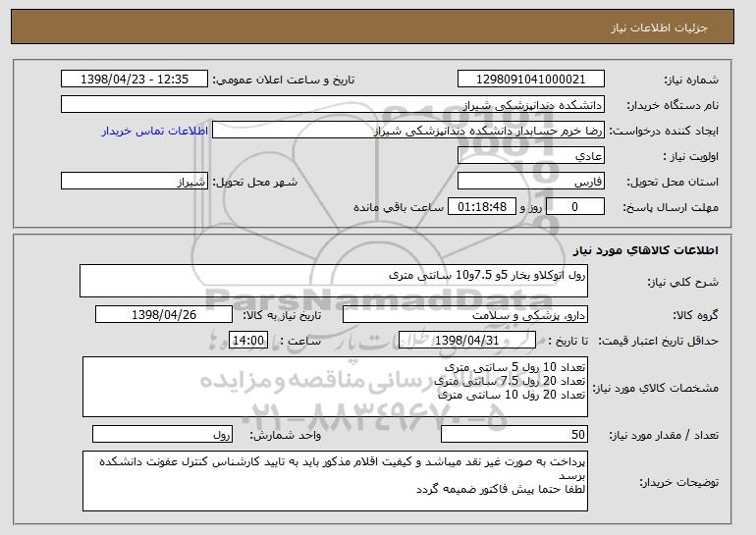Image resolution: width=756 pixels, height=535 pixels.
Task: Select the line تعداد 20 رول 10 سانتی متری
Action: (x=512, y=395)
